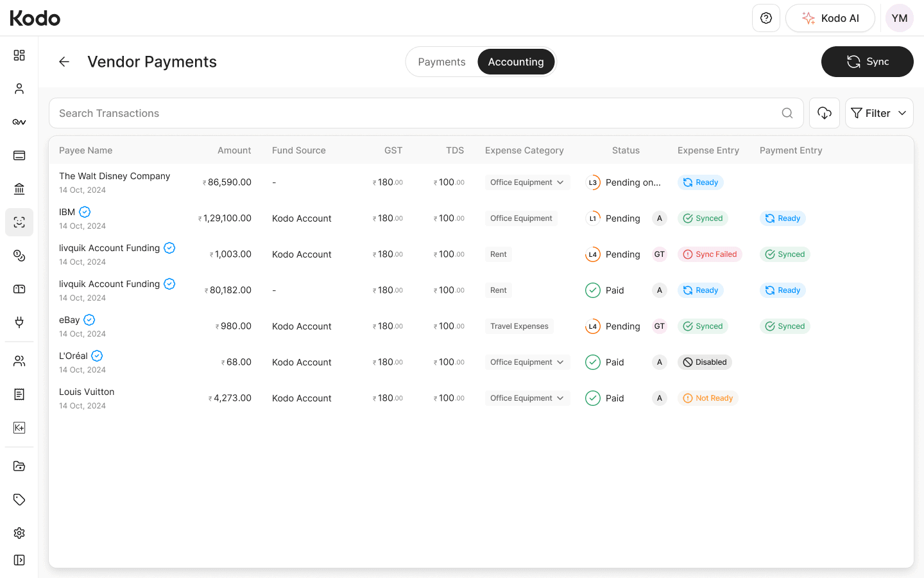Screen dimensions: 924x578
Task: Click the verified badge next to IBM
Action: [85, 212]
